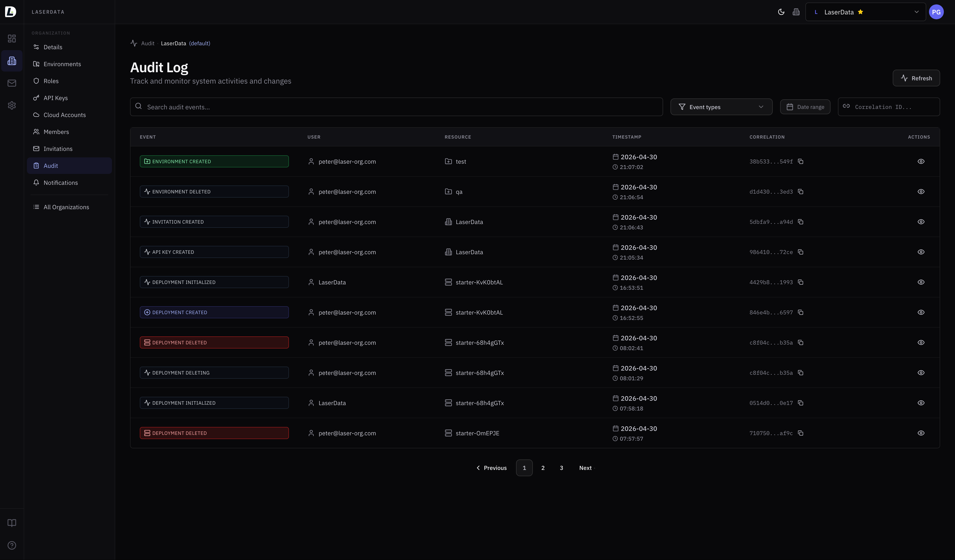Open All Organizations in the sidebar
The width and height of the screenshot is (955, 560).
[x=69, y=207]
